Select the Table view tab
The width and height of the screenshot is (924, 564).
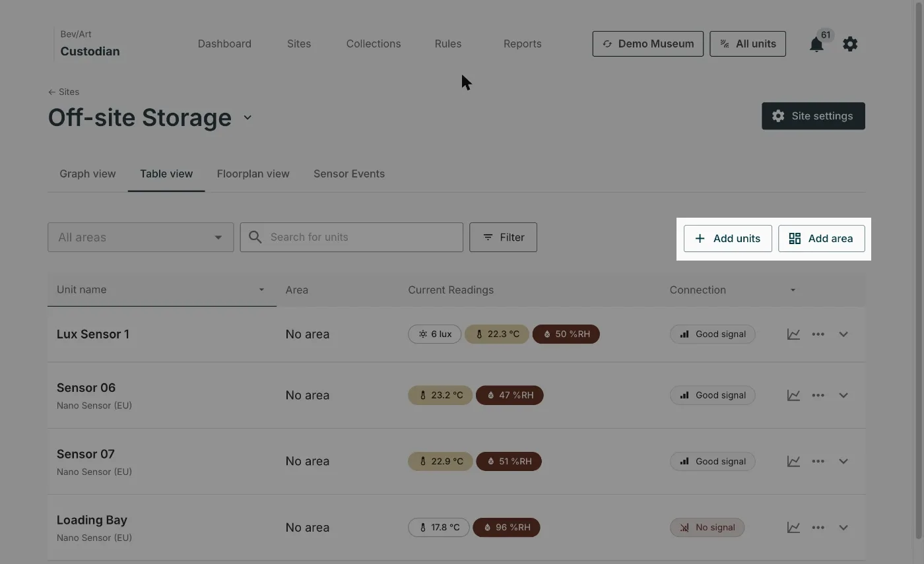166,174
